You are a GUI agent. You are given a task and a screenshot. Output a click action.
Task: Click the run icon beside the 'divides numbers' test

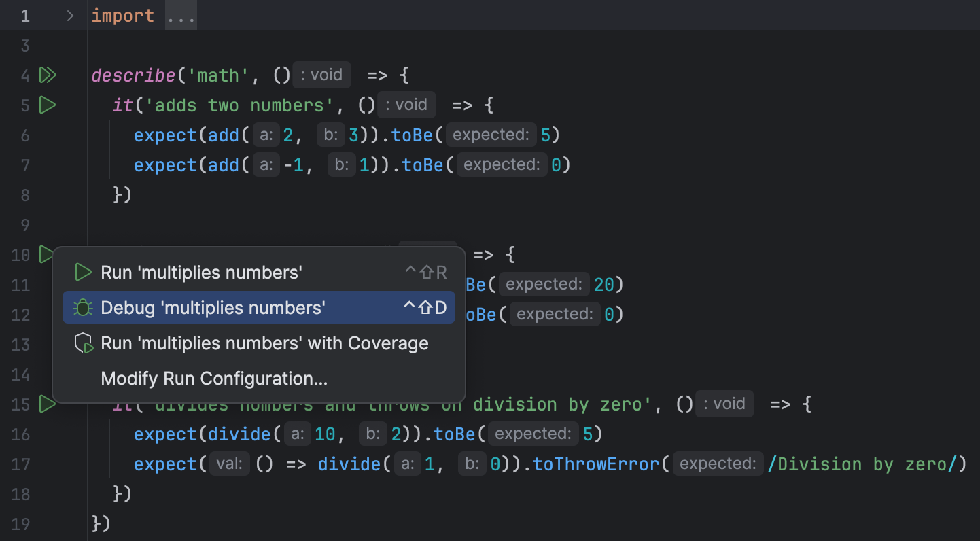click(x=48, y=404)
